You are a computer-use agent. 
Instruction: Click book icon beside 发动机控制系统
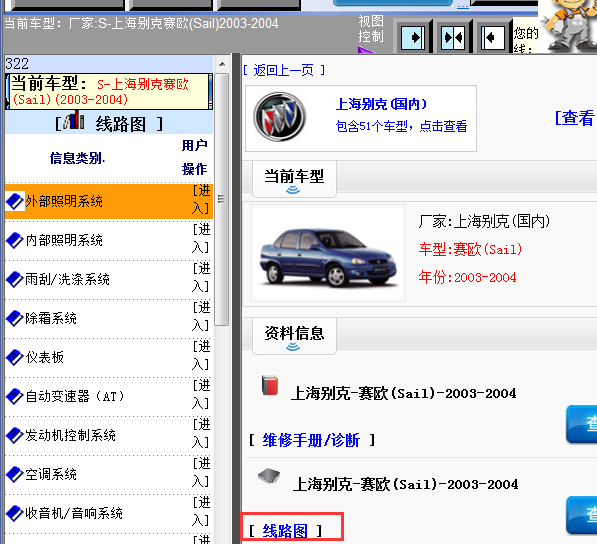(15, 435)
